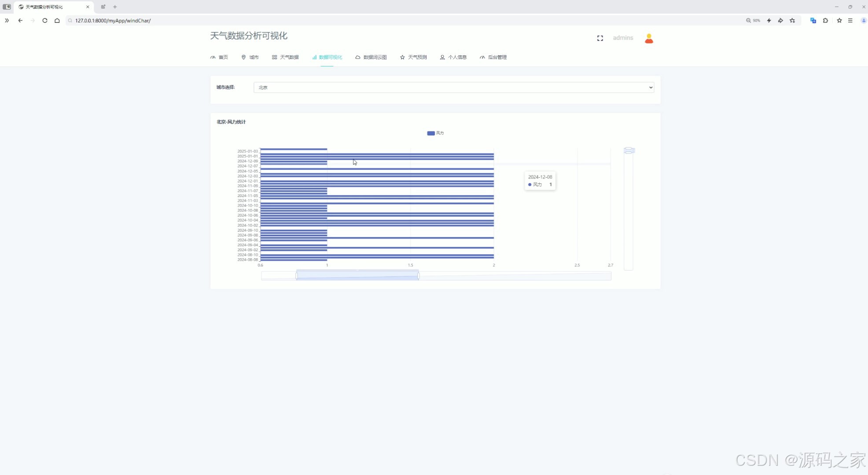Click the translate extension icon
Viewport: 868px width, 475px height.
click(813, 21)
